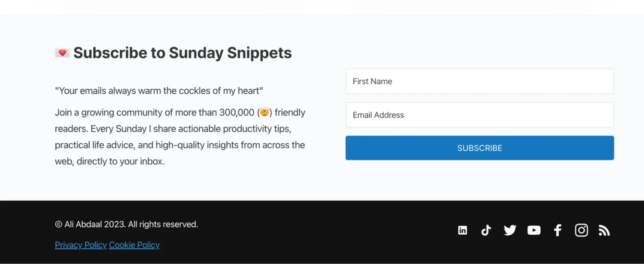Click the RSS feed icon
Image resolution: width=644 pixels, height=264 pixels.
click(605, 231)
